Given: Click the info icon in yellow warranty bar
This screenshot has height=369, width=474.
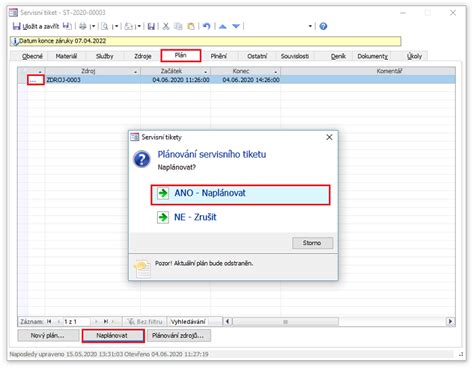Looking at the screenshot, I should click(14, 41).
